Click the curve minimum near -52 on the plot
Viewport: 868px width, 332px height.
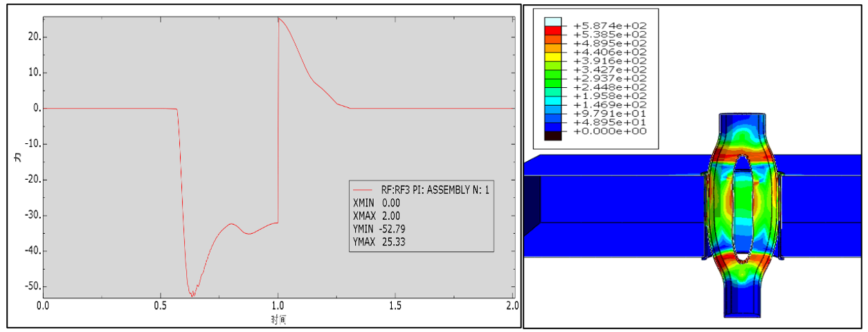click(192, 295)
